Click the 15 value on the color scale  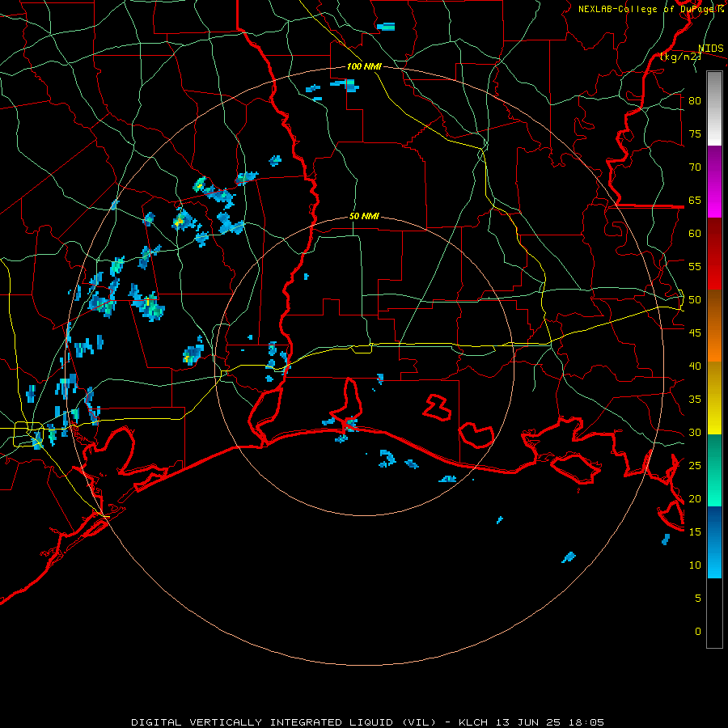point(695,532)
